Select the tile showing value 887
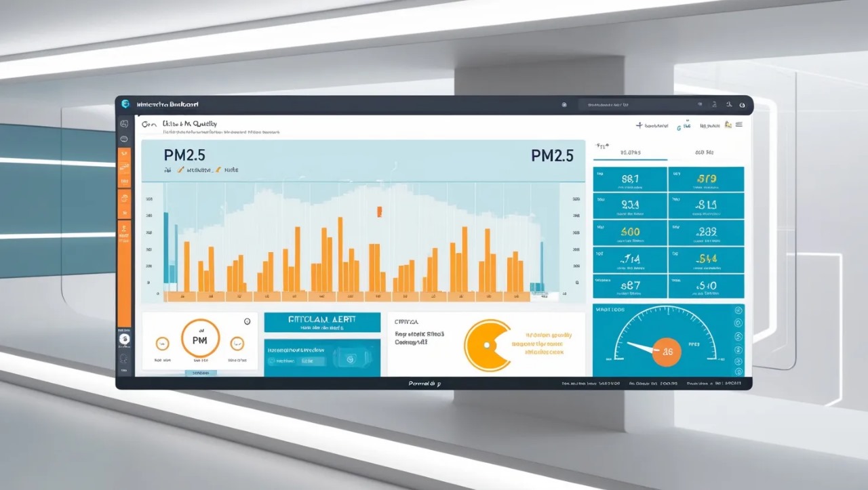 (x=630, y=286)
